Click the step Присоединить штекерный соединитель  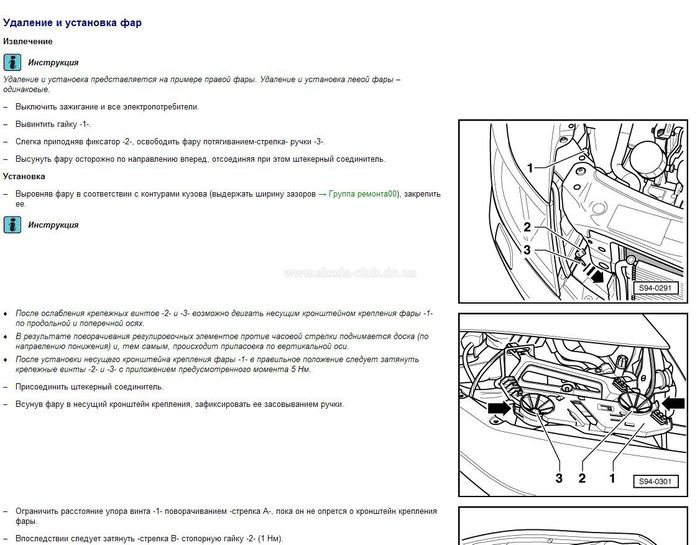pyautogui.click(x=89, y=387)
